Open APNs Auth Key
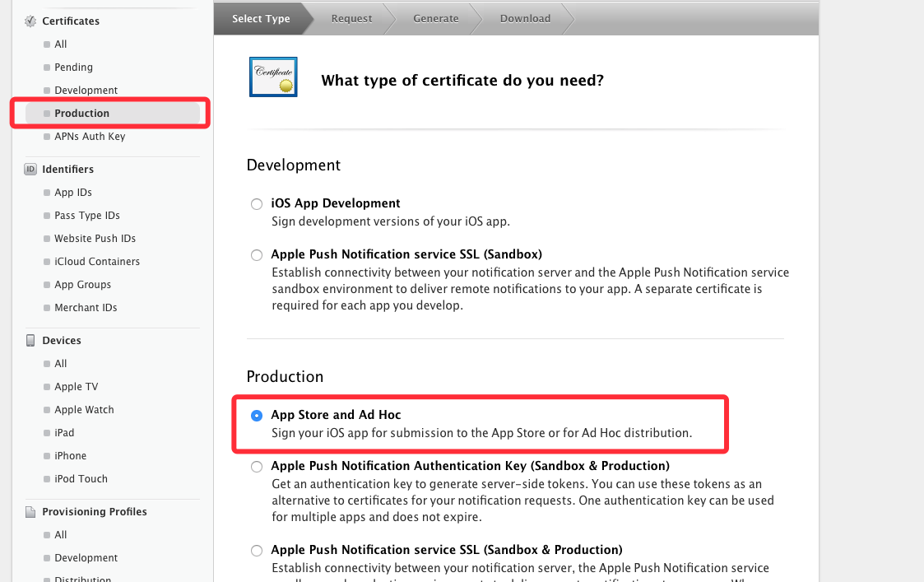This screenshot has width=924, height=582. (x=90, y=136)
